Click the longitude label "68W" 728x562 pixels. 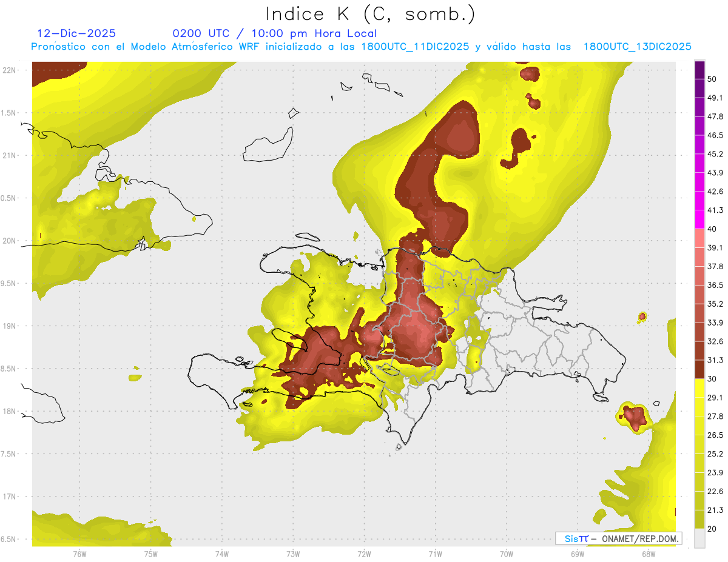648,554
